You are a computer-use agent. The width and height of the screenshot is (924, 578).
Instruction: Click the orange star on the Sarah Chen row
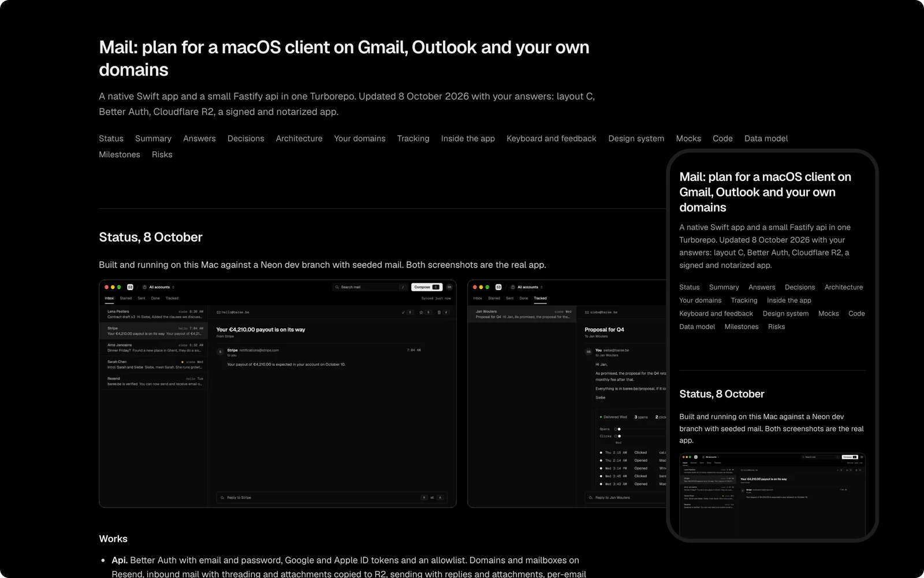[182, 362]
